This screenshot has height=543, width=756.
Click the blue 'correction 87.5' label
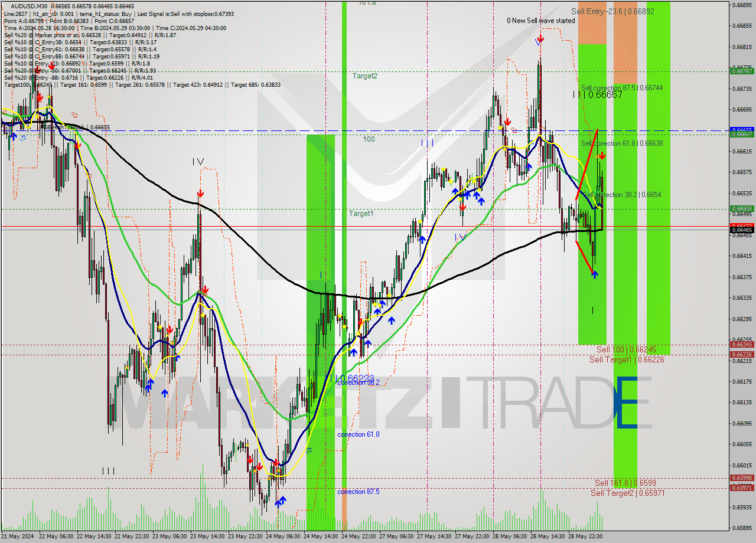pos(359,492)
